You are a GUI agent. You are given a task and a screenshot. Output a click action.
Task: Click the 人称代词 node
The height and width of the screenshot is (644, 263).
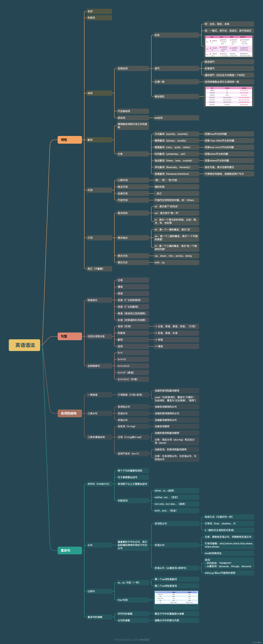click(x=133, y=180)
